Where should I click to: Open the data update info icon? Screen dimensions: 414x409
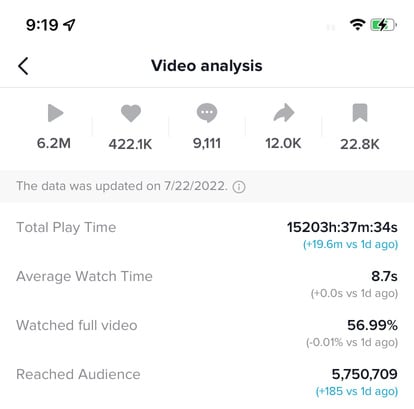239,187
